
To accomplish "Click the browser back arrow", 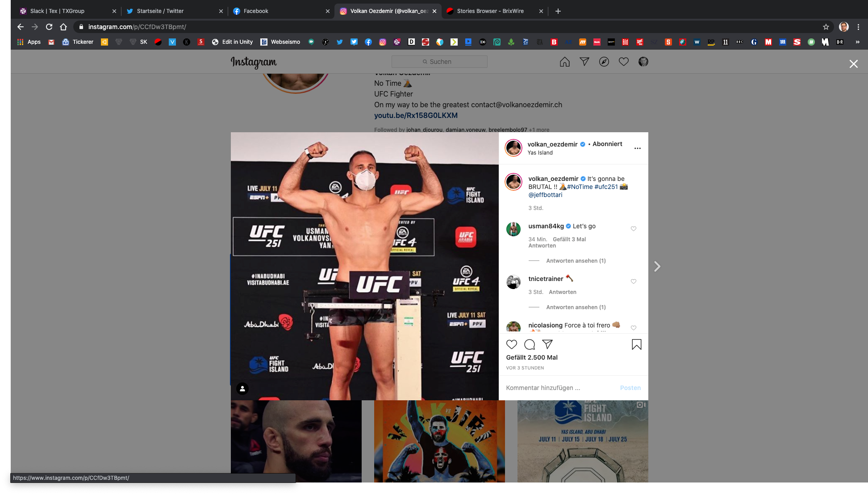I will coord(20,27).
